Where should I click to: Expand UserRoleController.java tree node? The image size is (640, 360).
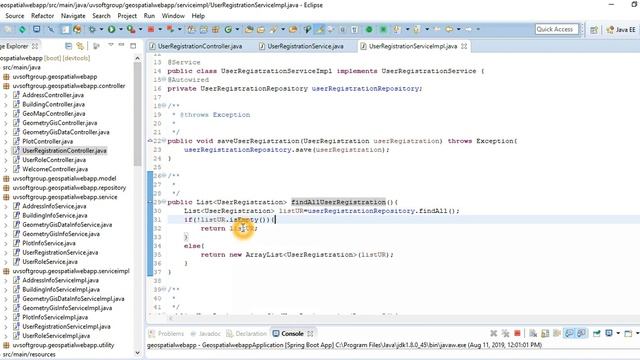click(6, 160)
